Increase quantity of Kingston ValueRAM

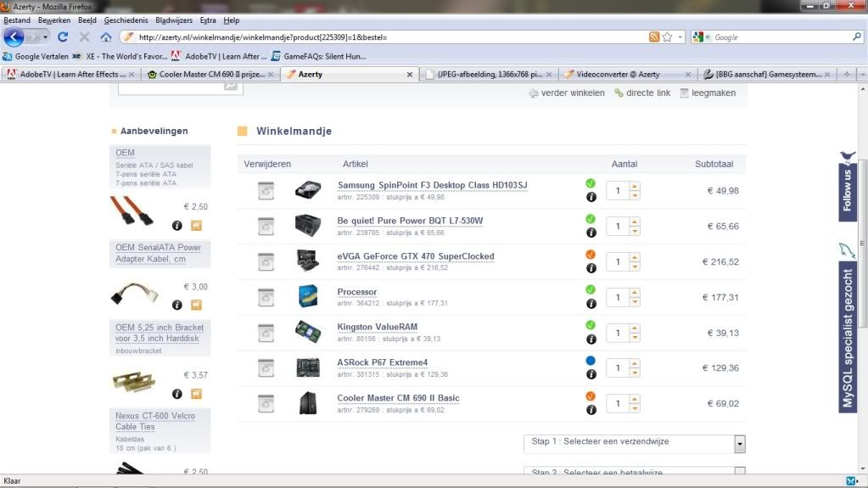coord(635,328)
